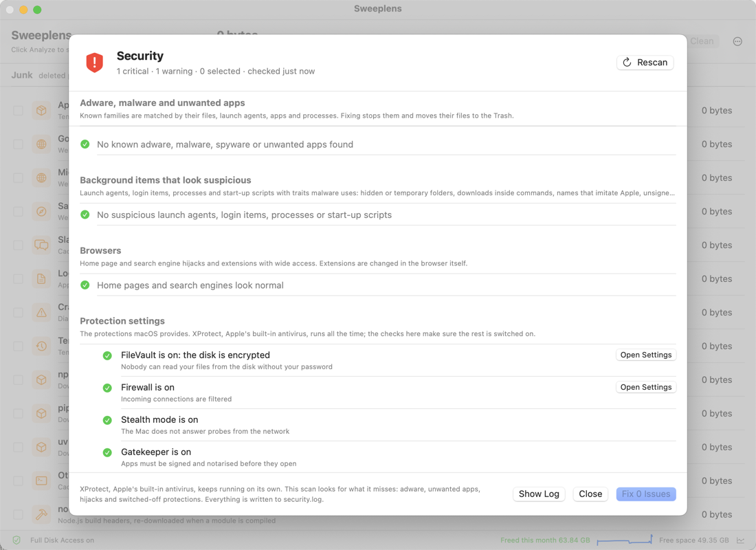Open Settings for FileVault
The width and height of the screenshot is (756, 550).
645,355
